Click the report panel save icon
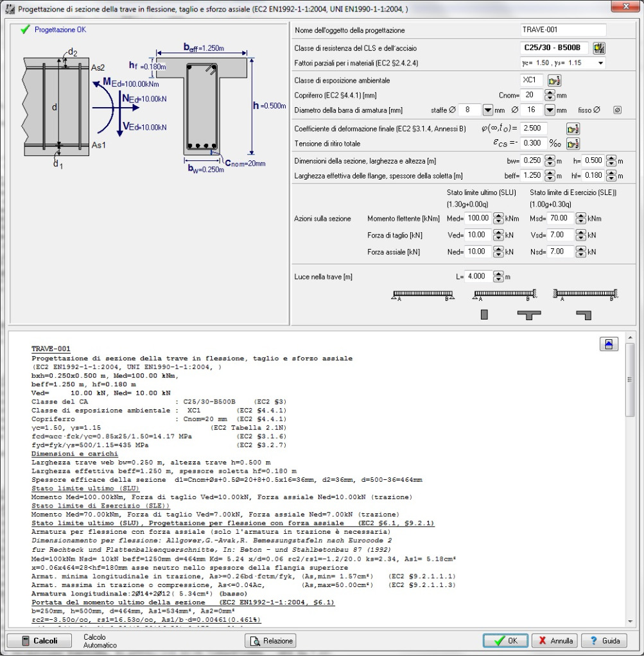 tap(609, 345)
